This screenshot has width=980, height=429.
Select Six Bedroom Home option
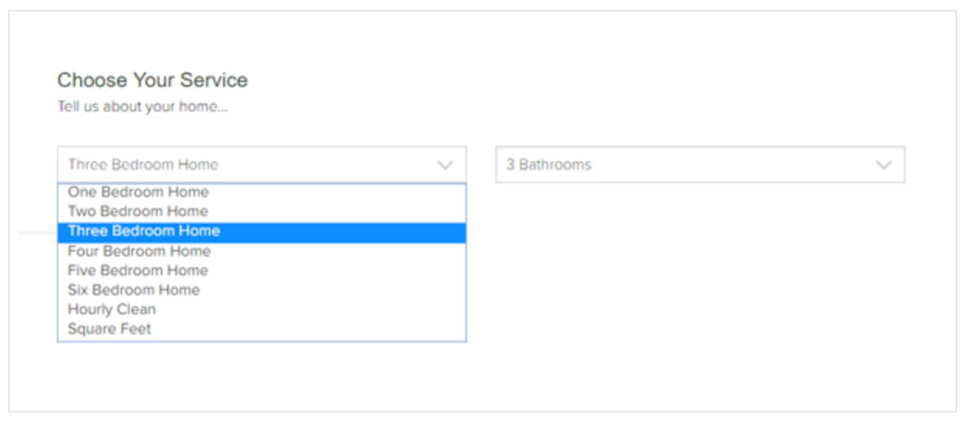click(261, 290)
